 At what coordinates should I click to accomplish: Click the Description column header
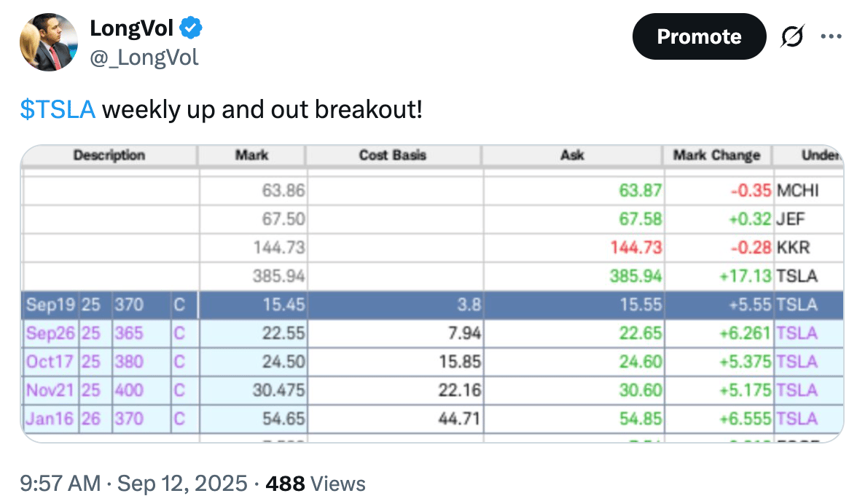109,155
